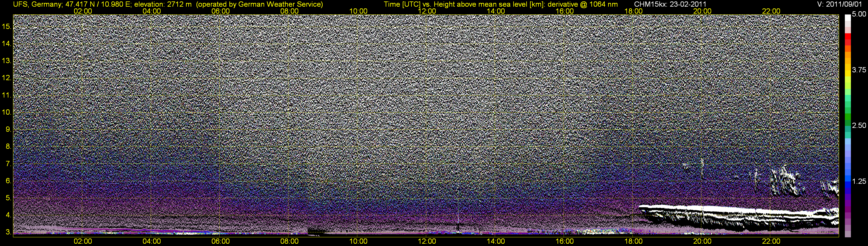The image size is (868, 246).
Task: Click the 10:00 label on the top time axis
Action: coord(358,11)
